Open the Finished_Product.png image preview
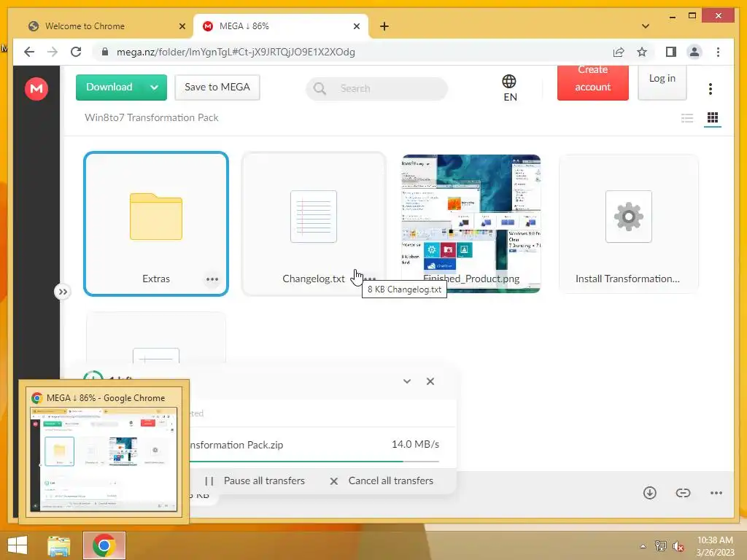 (x=471, y=223)
